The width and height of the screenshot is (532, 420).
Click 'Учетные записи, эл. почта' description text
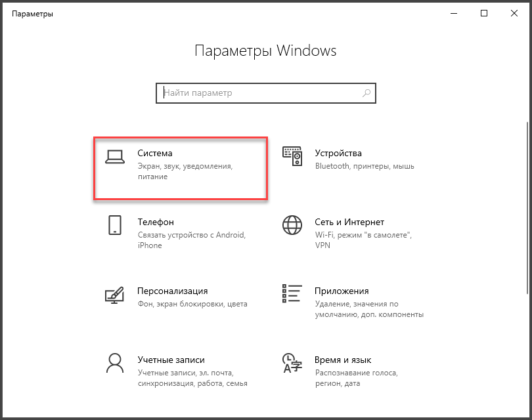tap(192, 378)
